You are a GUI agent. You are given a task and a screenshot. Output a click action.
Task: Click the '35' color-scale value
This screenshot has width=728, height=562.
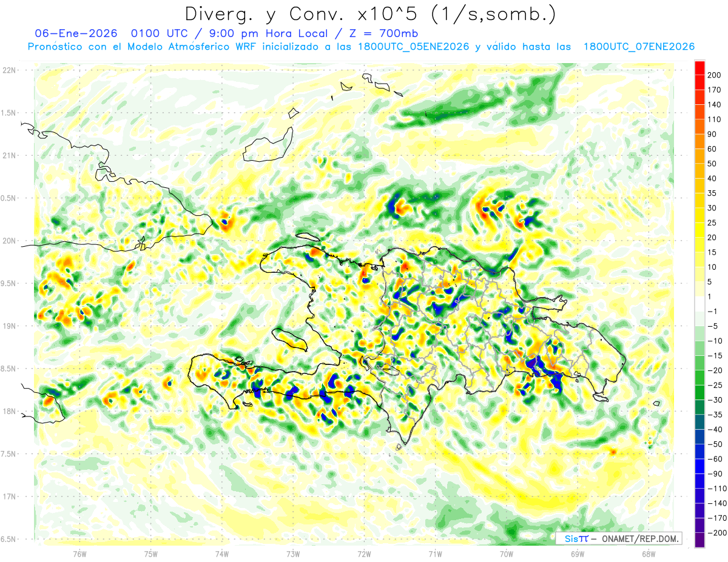click(713, 193)
